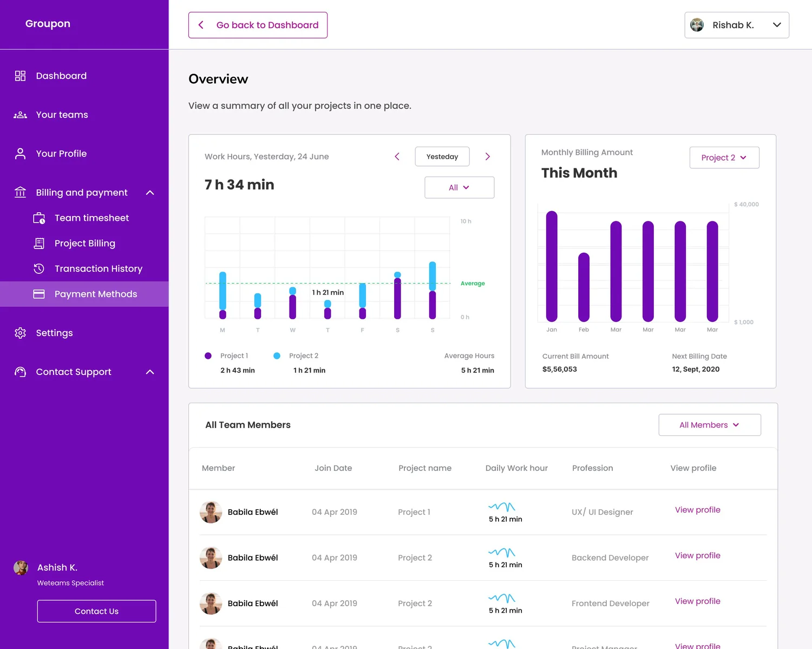Click the Join Date column header
Screen dimensions: 812x649
point(333,468)
